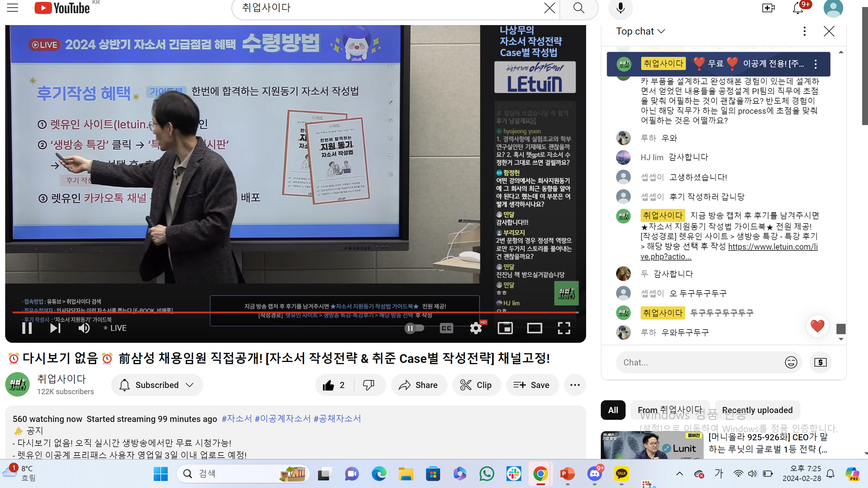Open Super Chat purchase button
868x488 pixels.
pos(820,362)
